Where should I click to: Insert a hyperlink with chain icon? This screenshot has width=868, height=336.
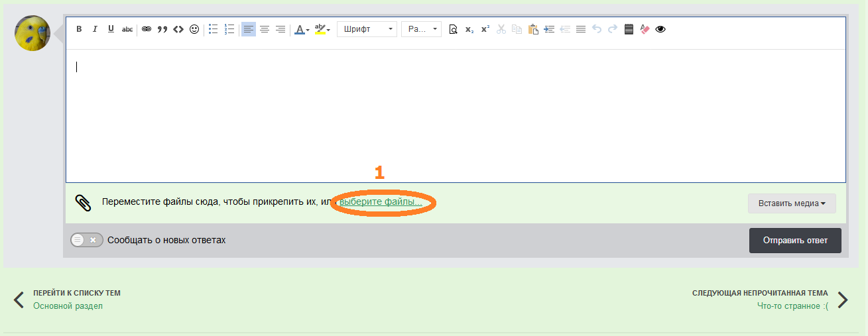pyautogui.click(x=147, y=29)
